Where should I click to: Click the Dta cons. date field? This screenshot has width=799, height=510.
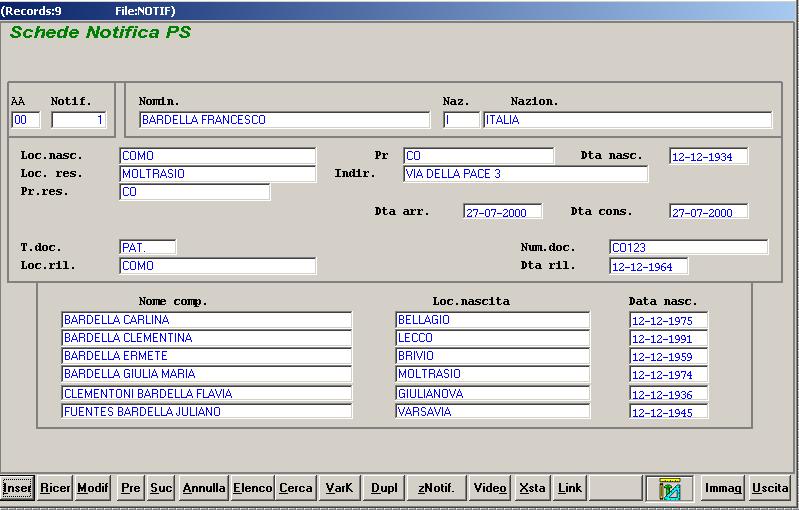pyautogui.click(x=709, y=212)
